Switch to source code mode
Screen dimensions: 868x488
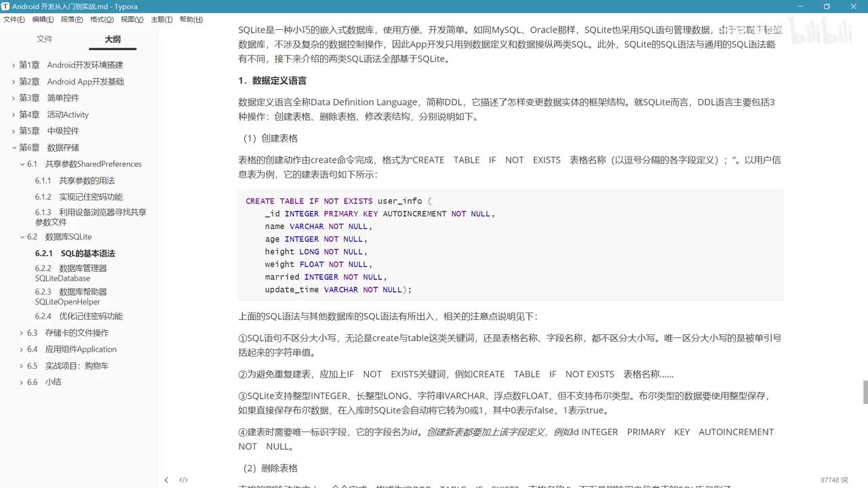tap(183, 480)
